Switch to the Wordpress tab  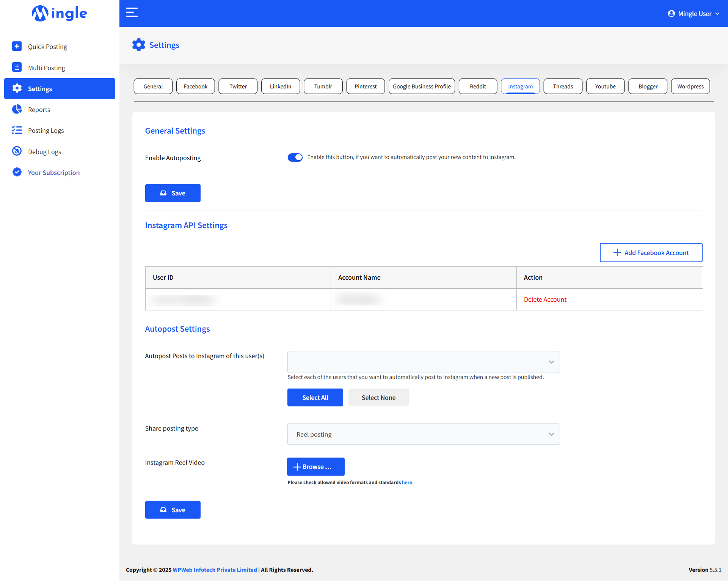[x=690, y=86]
